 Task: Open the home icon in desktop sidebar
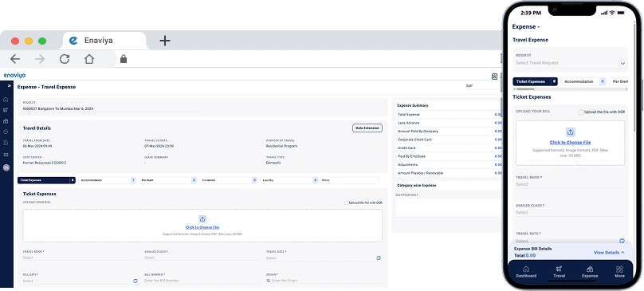coord(6,100)
